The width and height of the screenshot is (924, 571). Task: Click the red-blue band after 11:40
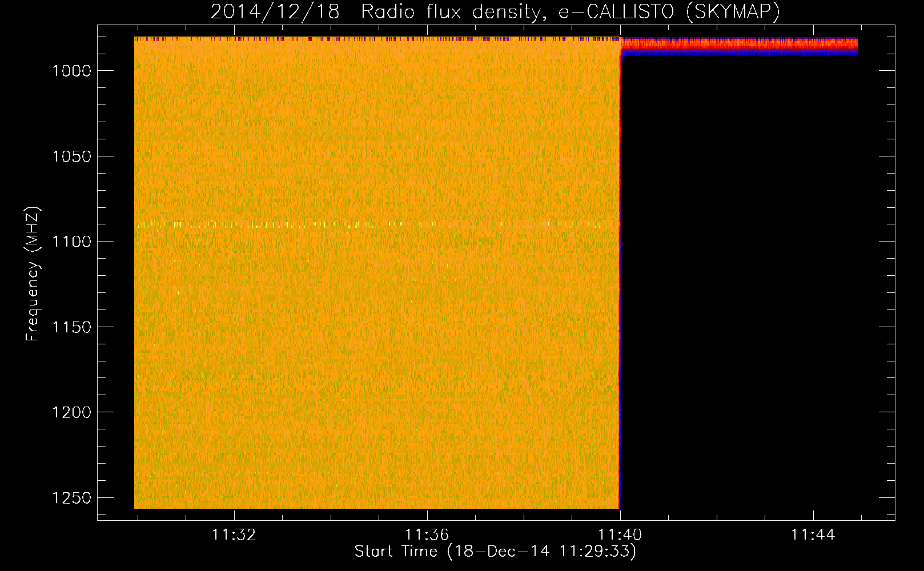tap(739, 46)
